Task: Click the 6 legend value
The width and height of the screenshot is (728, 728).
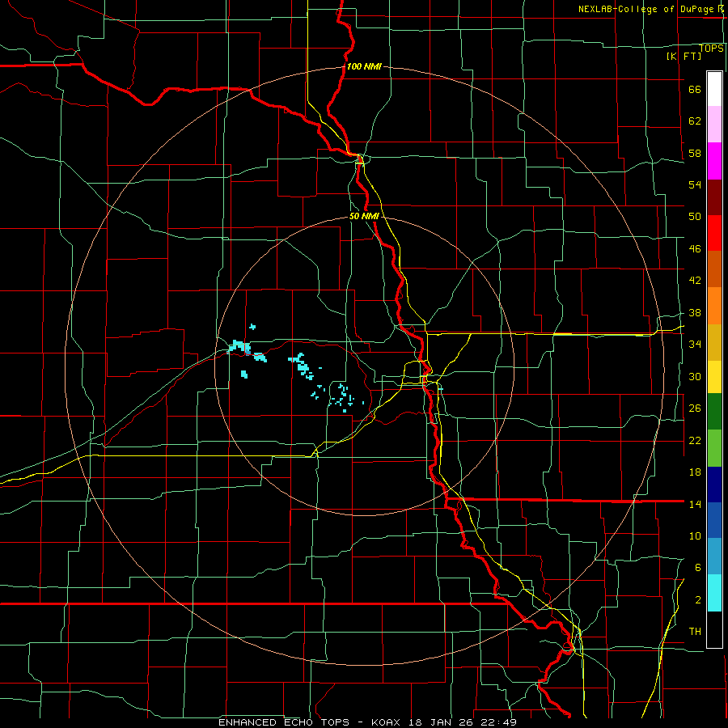Action: [x=698, y=567]
